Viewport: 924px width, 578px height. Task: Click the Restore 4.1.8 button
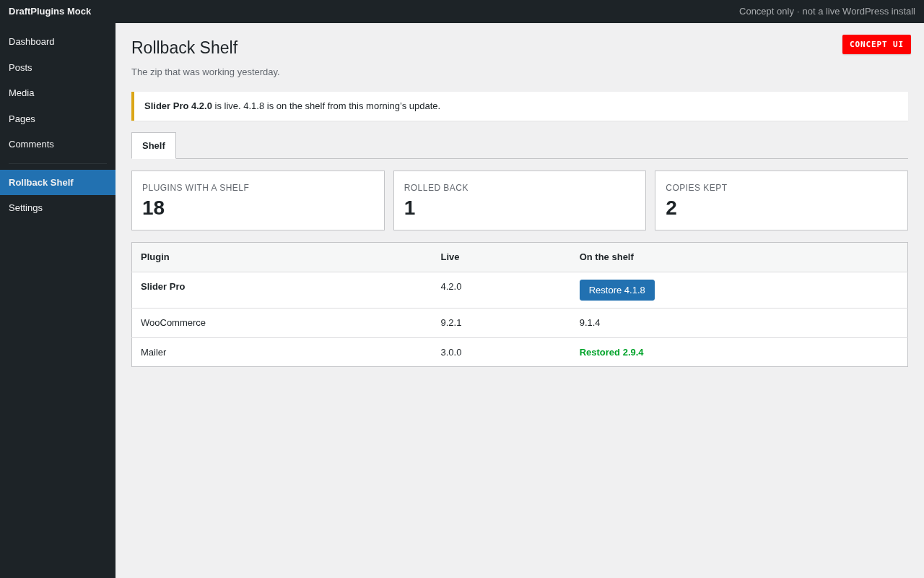(617, 290)
